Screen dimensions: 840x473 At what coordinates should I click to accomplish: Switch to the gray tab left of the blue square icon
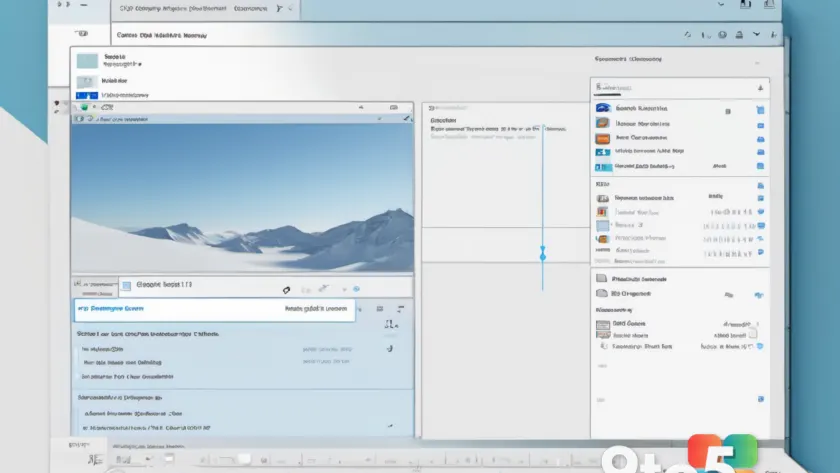[x=95, y=287]
